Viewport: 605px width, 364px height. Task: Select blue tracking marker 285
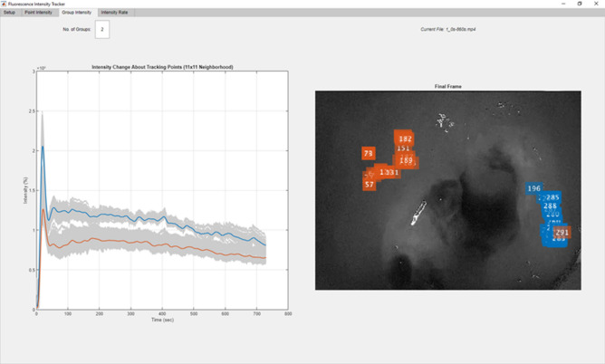pyautogui.click(x=552, y=197)
